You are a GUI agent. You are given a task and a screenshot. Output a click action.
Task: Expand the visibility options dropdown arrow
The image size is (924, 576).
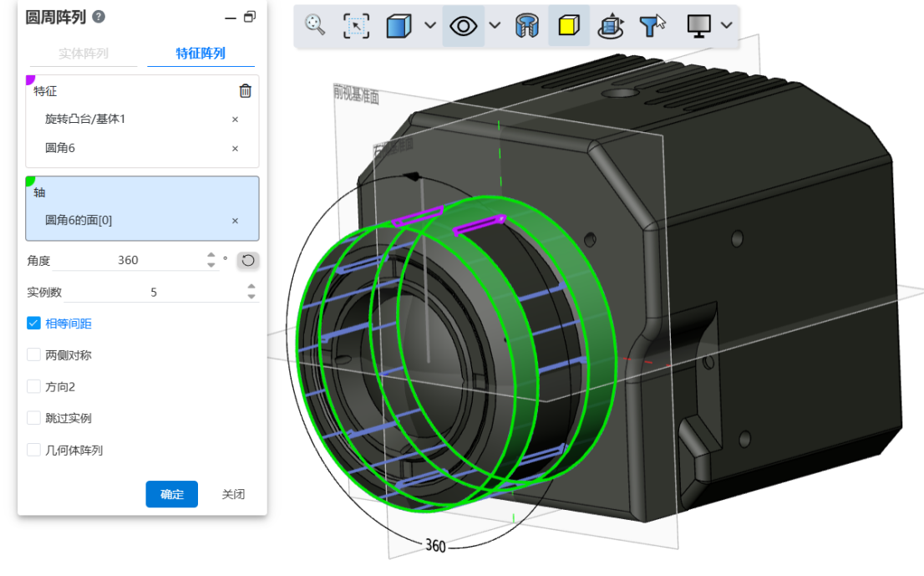tap(495, 25)
